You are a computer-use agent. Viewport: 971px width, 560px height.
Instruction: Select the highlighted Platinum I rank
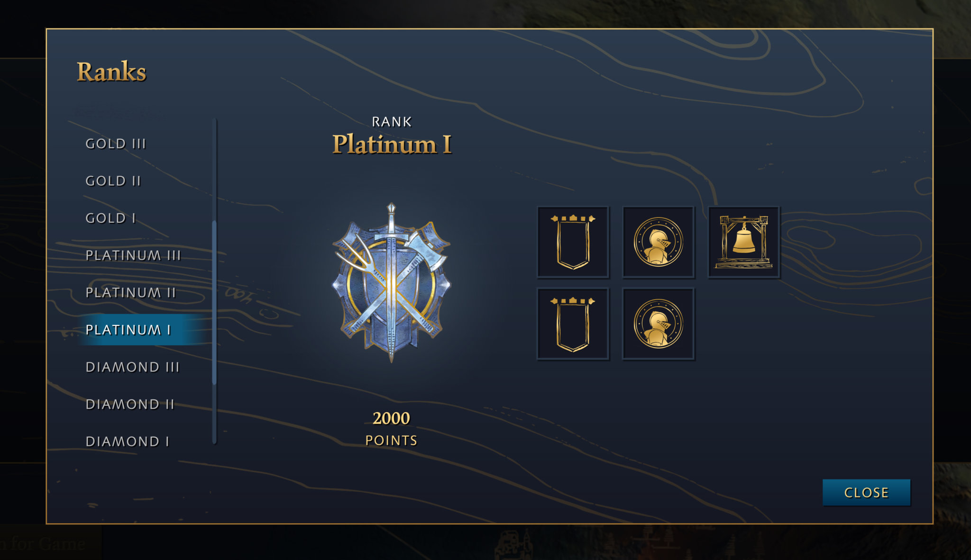point(128,330)
